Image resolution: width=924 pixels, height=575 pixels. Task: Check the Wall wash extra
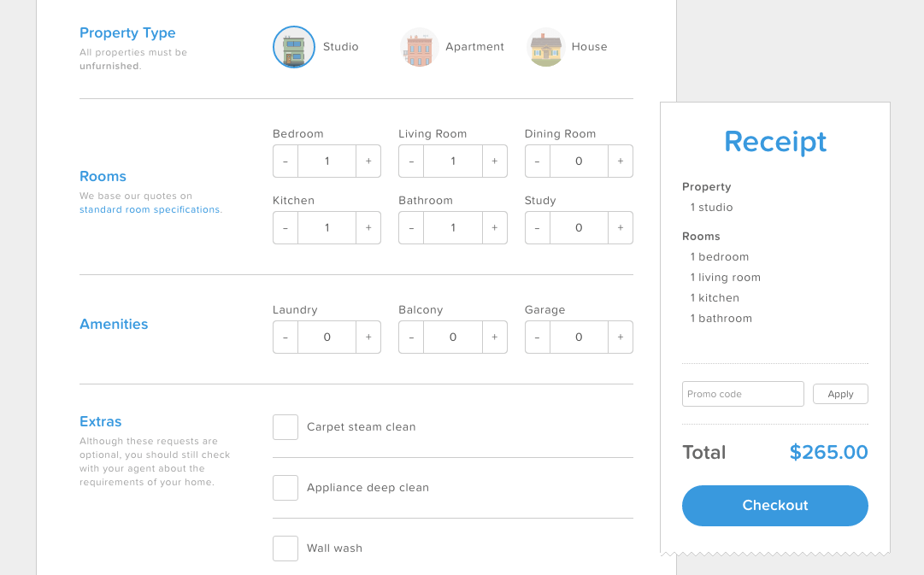[285, 549]
